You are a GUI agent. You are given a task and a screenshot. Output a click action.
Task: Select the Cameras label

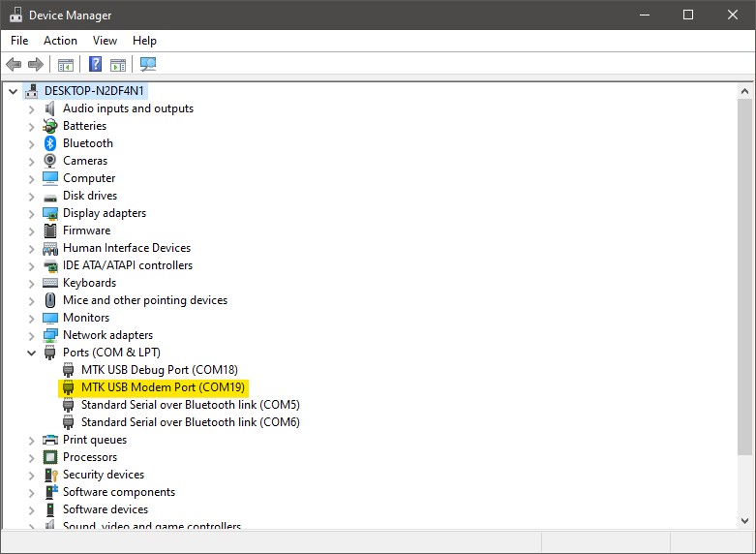85,161
